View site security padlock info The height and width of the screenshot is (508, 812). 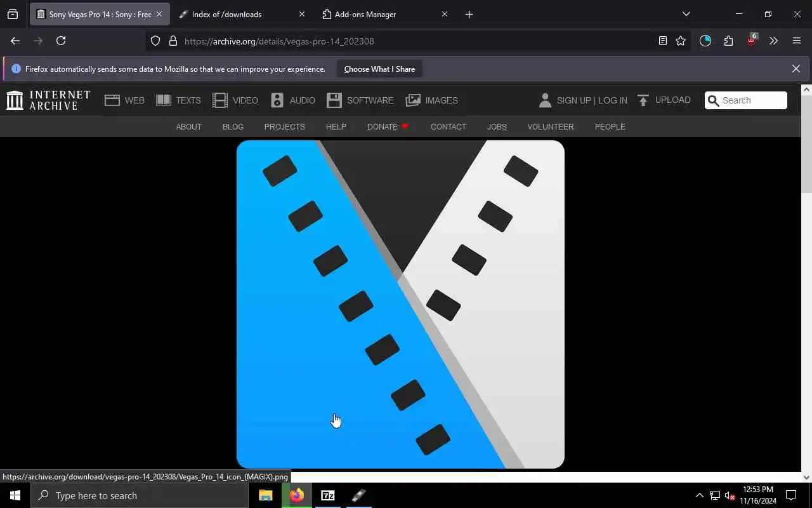coord(173,41)
